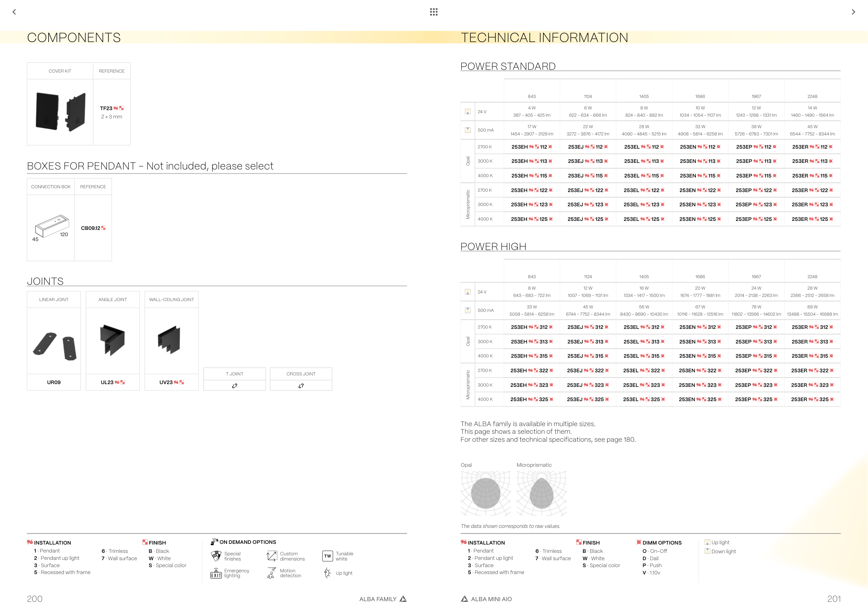The image size is (868, 614).
Task: Open the page grid overview icon
Action: (434, 12)
